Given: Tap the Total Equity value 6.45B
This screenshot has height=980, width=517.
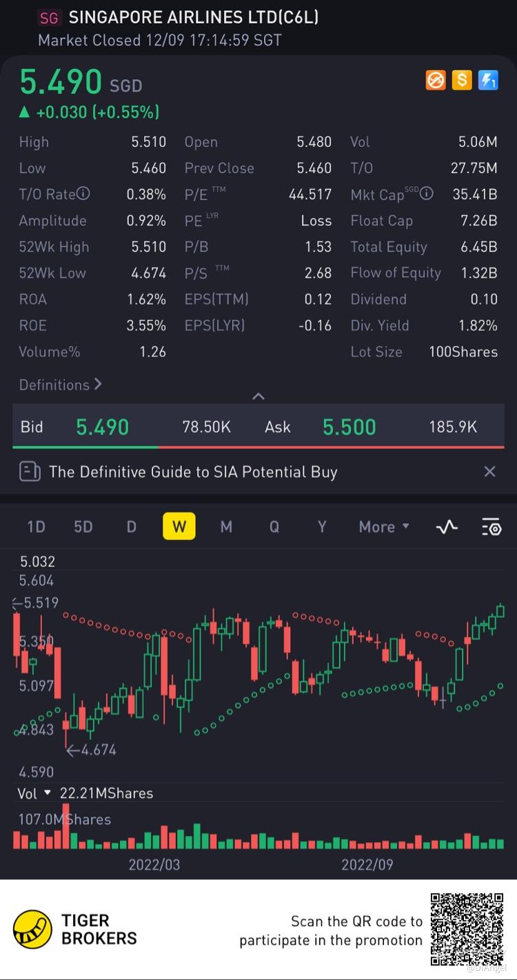Looking at the screenshot, I should pos(479,247).
